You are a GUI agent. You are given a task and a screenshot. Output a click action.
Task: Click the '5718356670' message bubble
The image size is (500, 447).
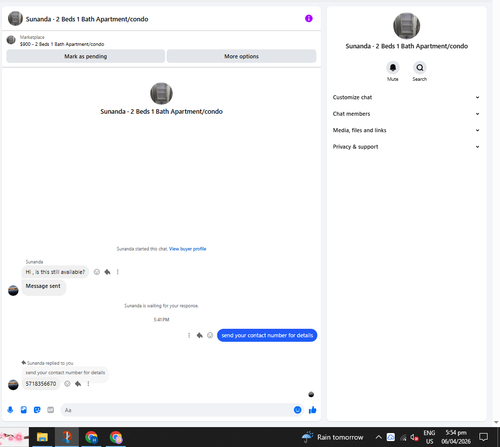[41, 384]
